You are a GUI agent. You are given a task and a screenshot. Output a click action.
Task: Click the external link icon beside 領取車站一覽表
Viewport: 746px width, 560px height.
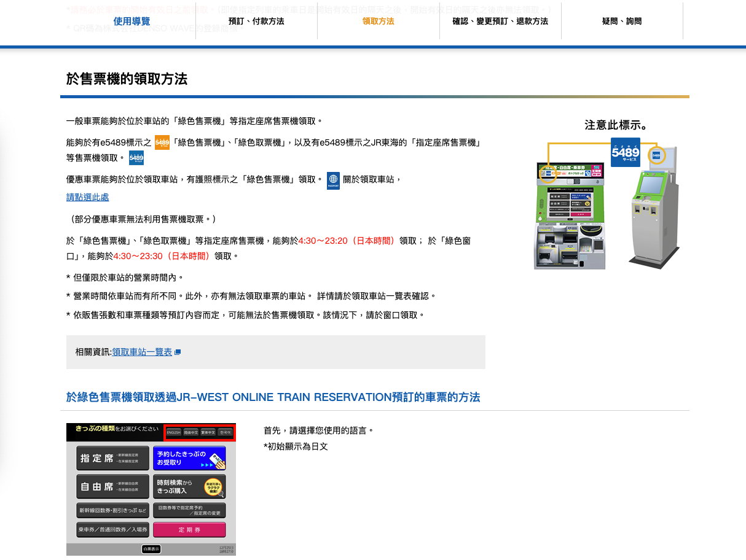[x=178, y=352]
